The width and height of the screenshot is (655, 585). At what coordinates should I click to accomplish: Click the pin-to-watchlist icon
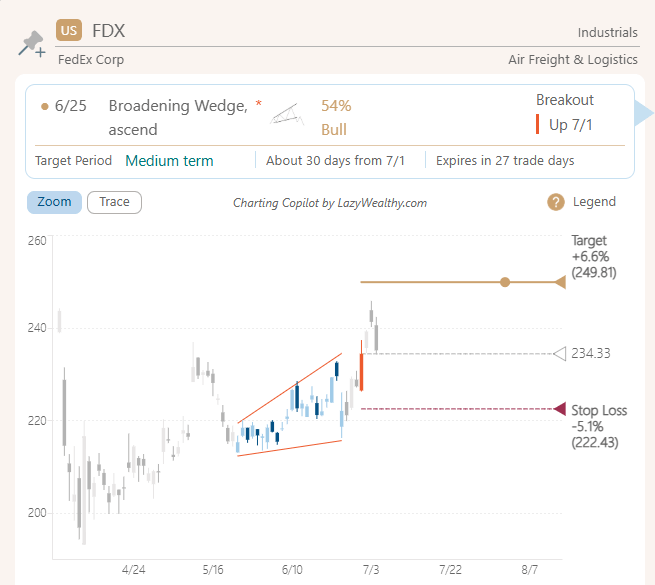coord(31,43)
